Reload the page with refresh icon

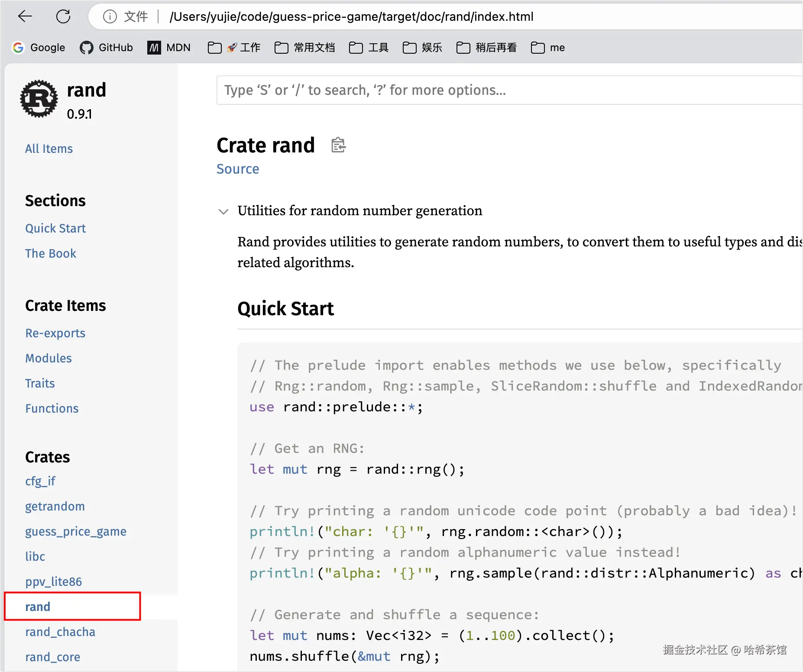click(63, 16)
